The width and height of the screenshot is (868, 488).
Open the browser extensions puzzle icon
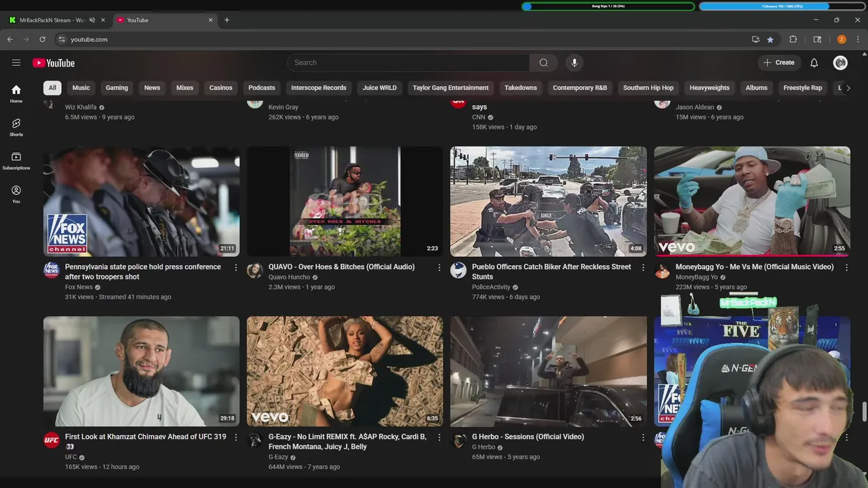793,39
